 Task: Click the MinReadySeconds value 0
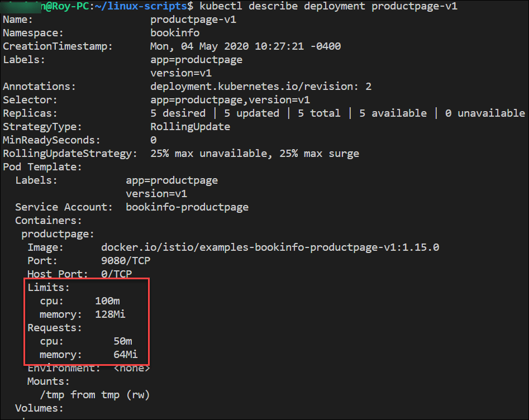pyautogui.click(x=154, y=140)
